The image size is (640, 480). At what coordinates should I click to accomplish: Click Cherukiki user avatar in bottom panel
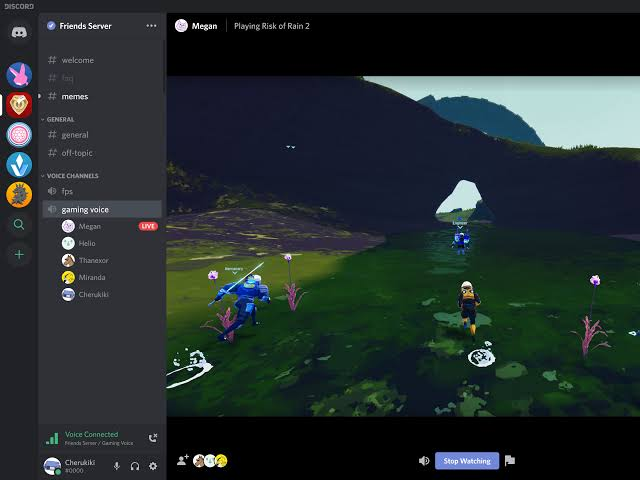click(x=52, y=466)
